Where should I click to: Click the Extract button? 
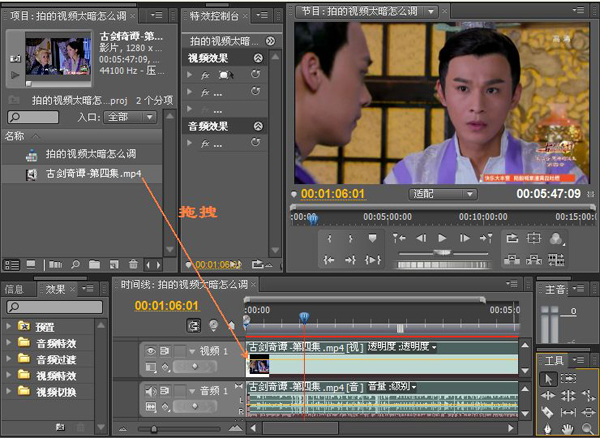(534, 260)
